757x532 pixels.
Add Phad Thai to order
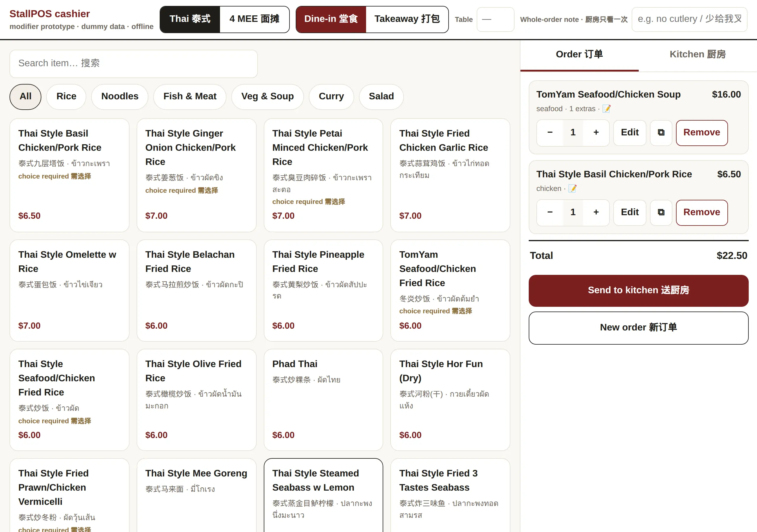[x=323, y=400]
